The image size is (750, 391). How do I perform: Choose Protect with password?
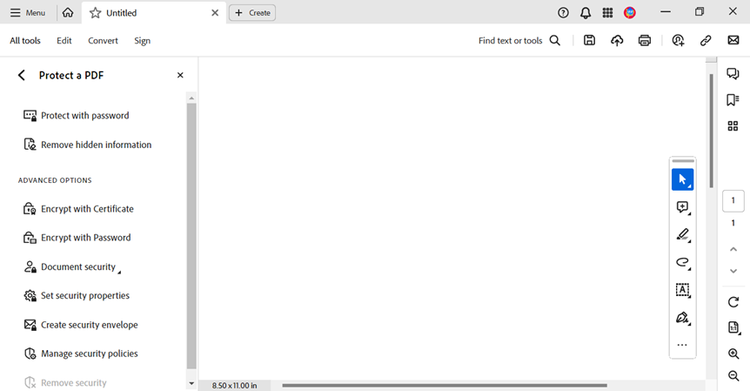[x=77, y=115]
